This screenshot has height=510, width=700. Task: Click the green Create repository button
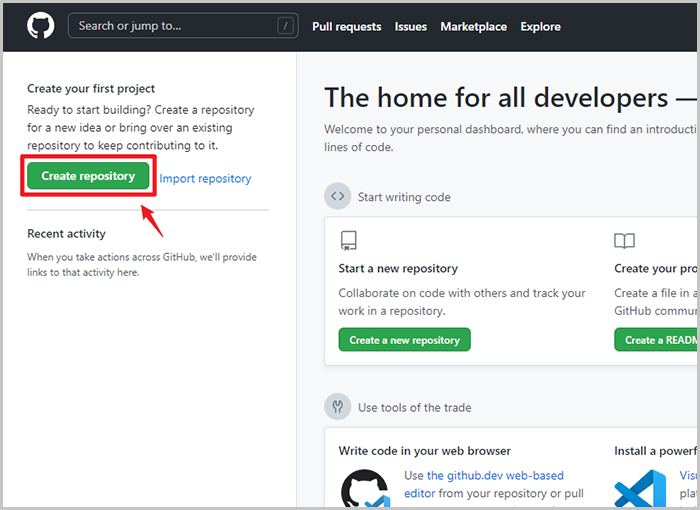coord(88,176)
